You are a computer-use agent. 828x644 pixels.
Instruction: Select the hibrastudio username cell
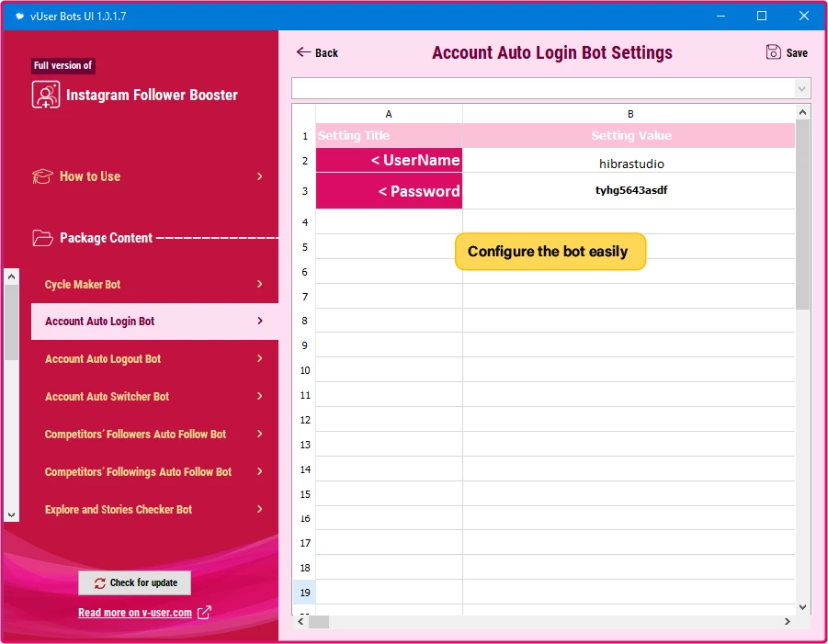click(629, 160)
